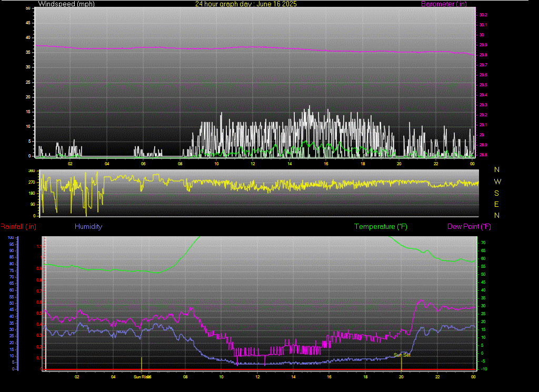
Task: Select the "Sun Set" marker on the lower chart
Action: coord(402,355)
